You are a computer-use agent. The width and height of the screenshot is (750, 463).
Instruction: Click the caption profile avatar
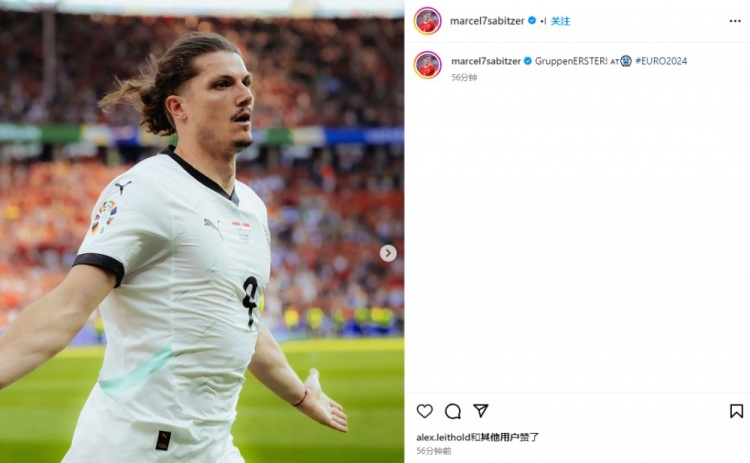coord(428,65)
